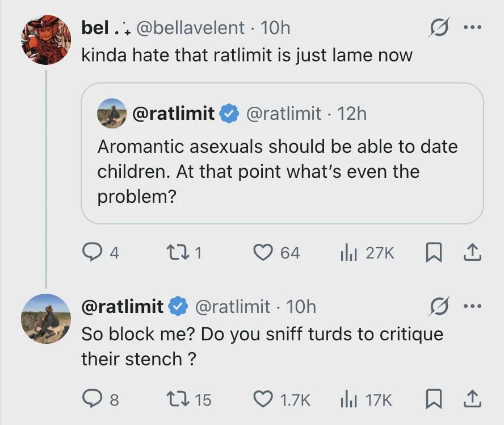This screenshot has width=504, height=425.
Task: View analytics for the 17K views reply
Action: point(347,399)
